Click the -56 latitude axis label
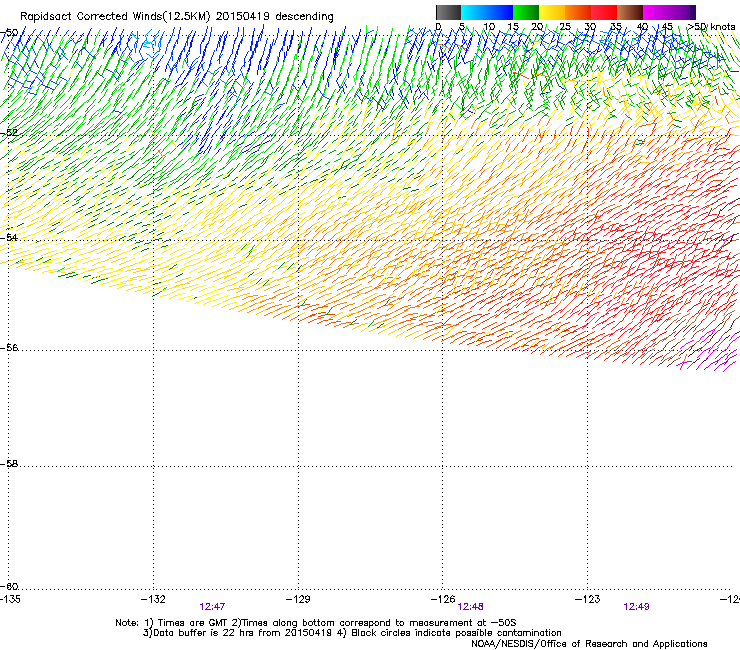 (9, 348)
